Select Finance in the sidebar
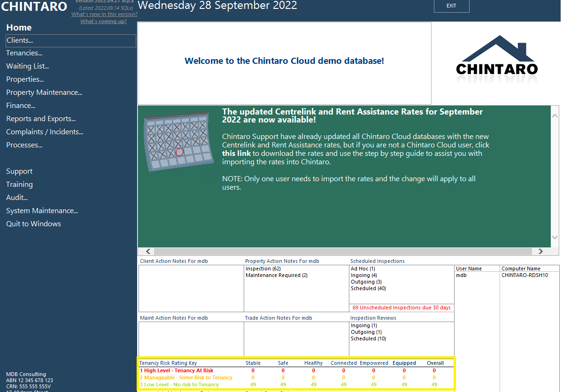The image size is (563, 392). coord(21,106)
